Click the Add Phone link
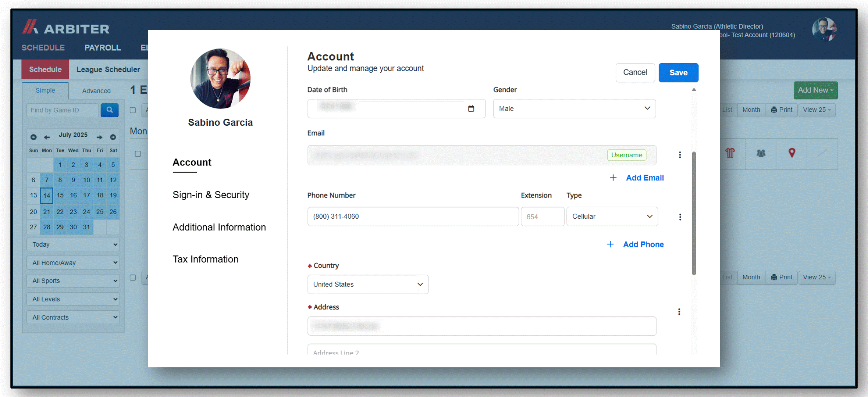The width and height of the screenshot is (868, 397). point(635,244)
